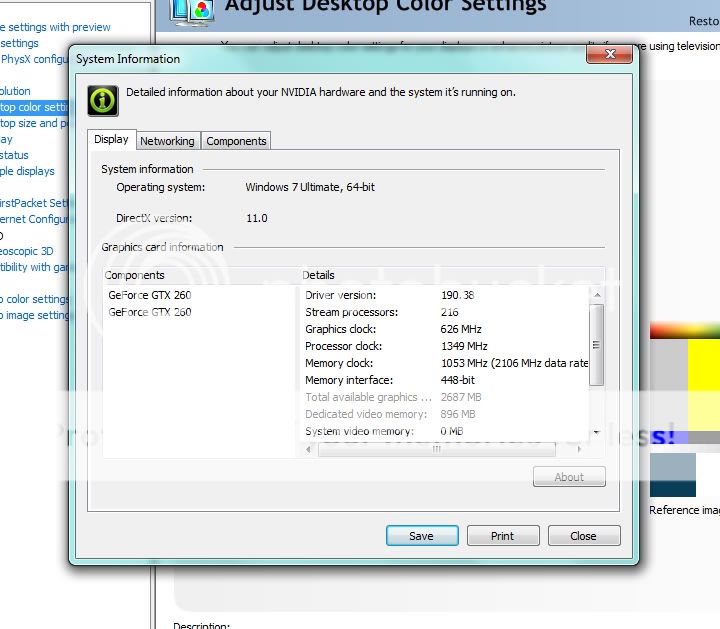
Task: Select the first GeForce GTX 260 entry
Action: [x=150, y=295]
